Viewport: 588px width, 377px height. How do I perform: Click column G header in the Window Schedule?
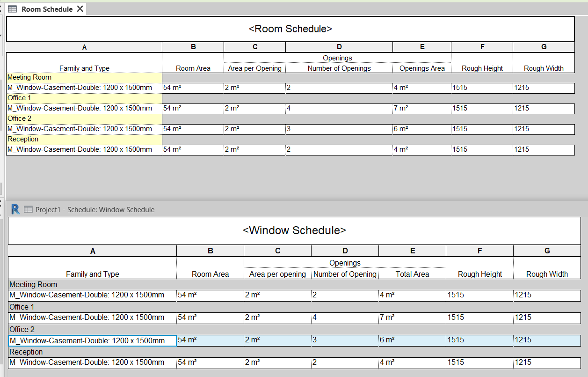[x=546, y=251]
